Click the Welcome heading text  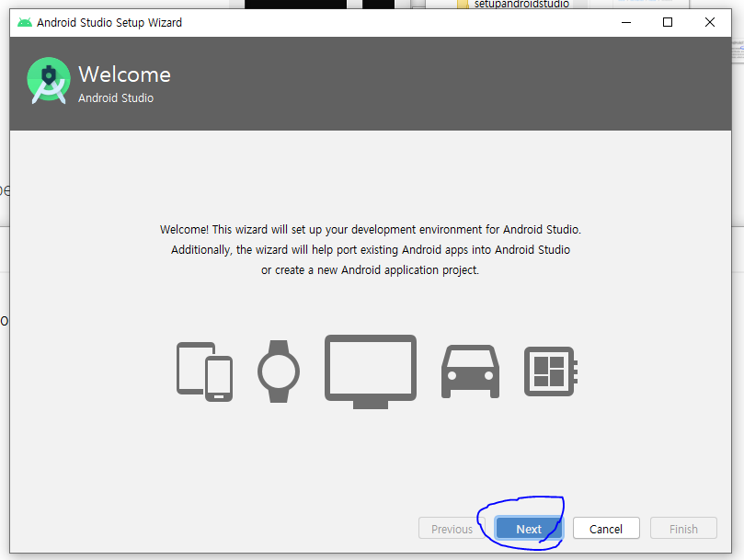click(124, 74)
